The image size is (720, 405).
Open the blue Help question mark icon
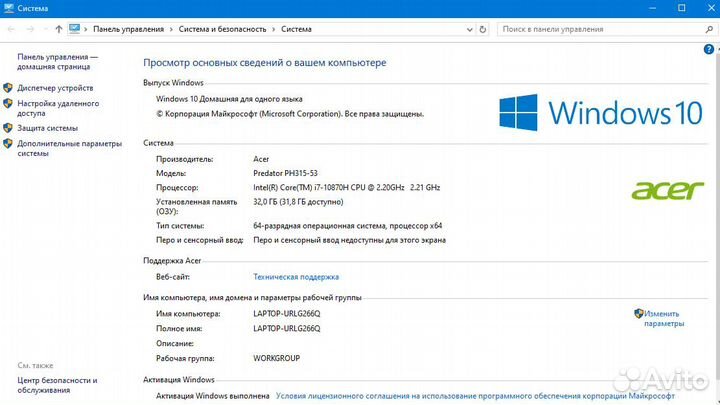coord(707,48)
